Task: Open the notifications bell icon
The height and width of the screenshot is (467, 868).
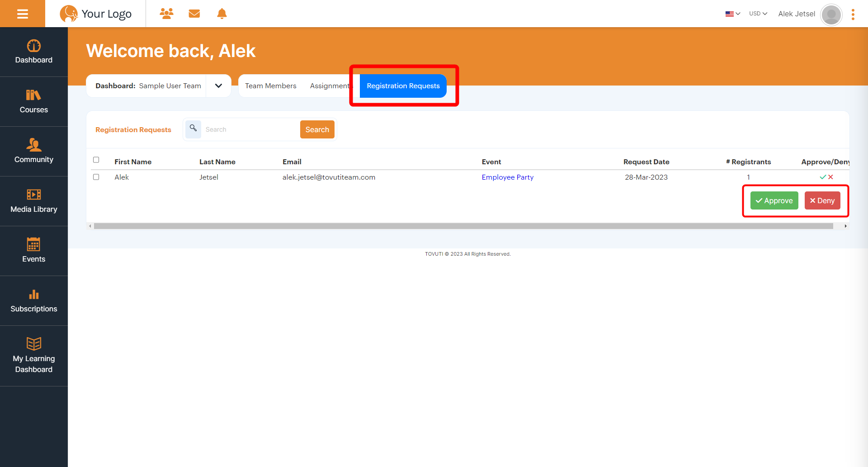Action: pos(222,14)
